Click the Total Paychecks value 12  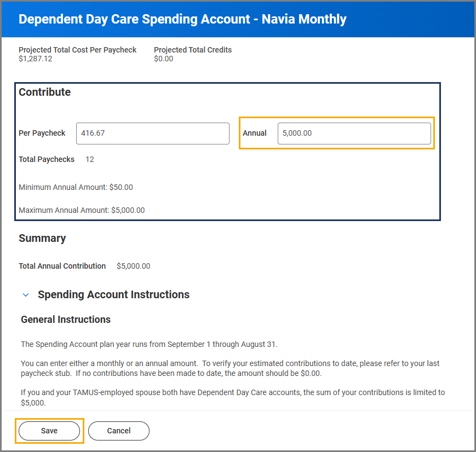pos(90,160)
